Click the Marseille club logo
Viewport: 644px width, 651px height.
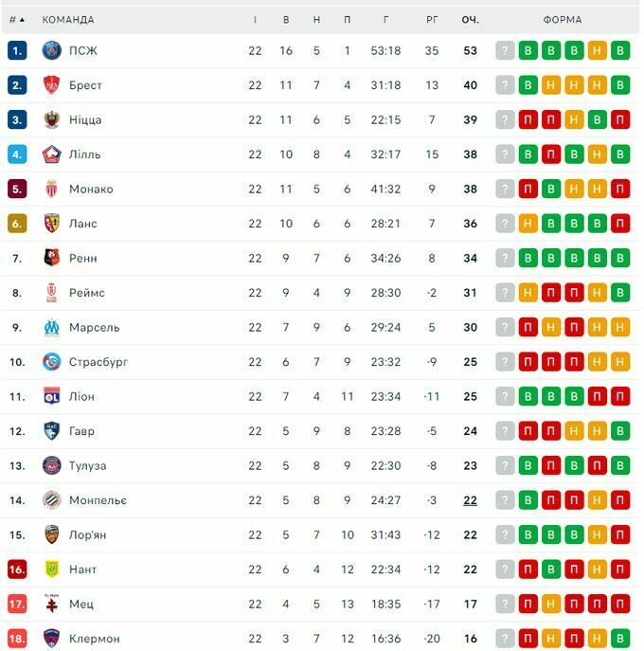pyautogui.click(x=52, y=327)
